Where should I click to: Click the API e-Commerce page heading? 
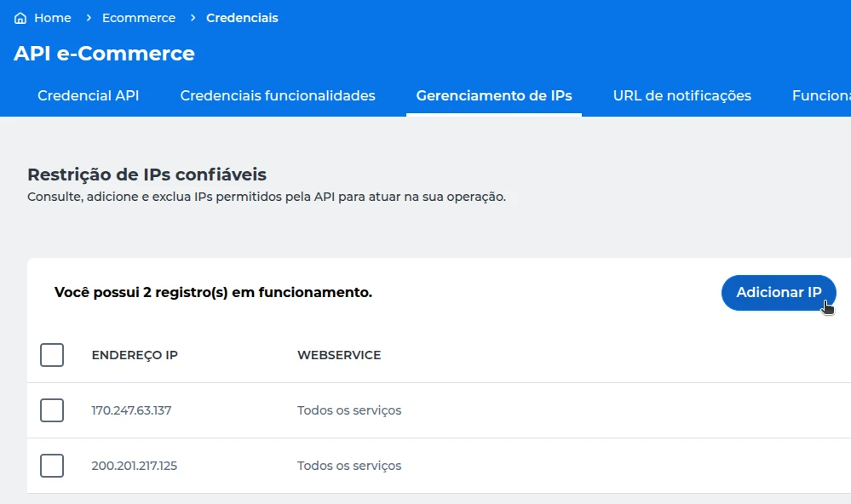pos(105,54)
